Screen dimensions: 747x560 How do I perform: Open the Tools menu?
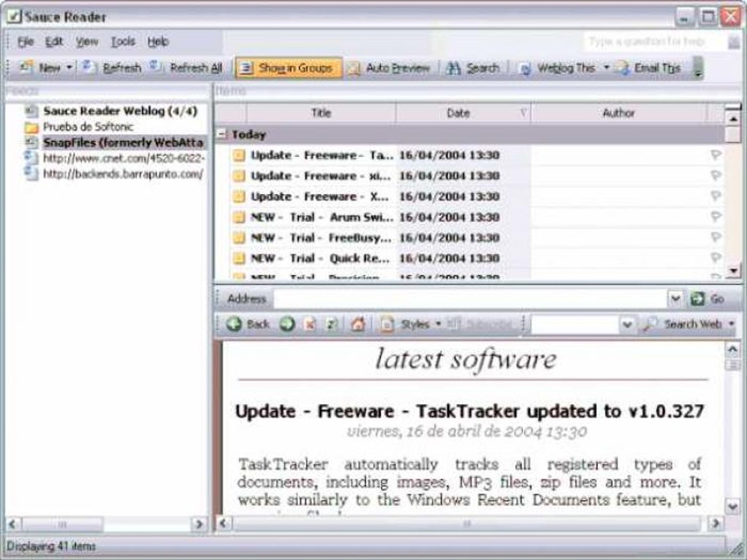(x=123, y=42)
